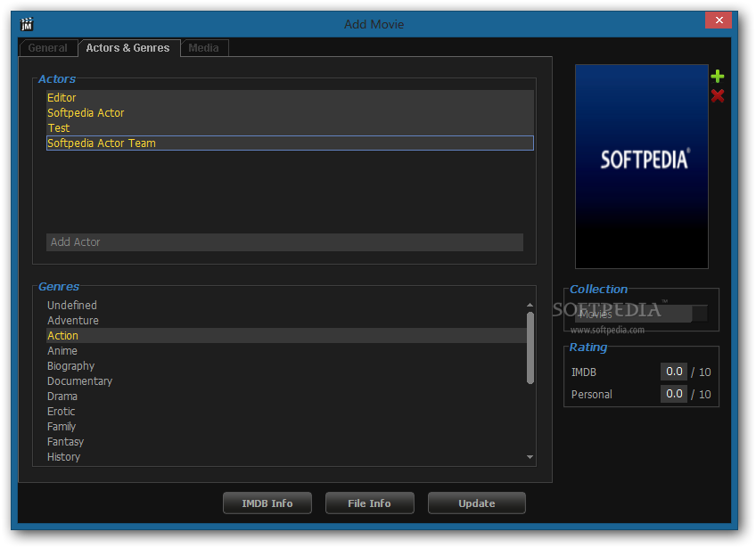
Task: Click the File Info button
Action: (369, 503)
